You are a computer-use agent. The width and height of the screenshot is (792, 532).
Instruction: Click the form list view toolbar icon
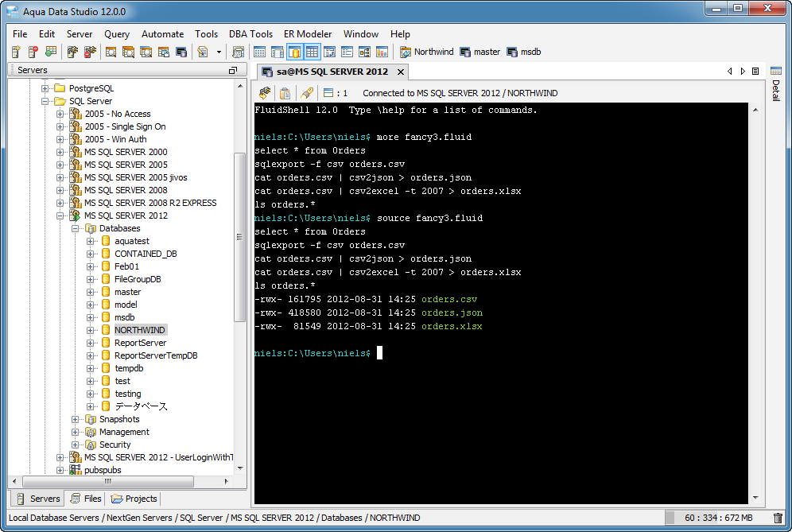click(347, 52)
